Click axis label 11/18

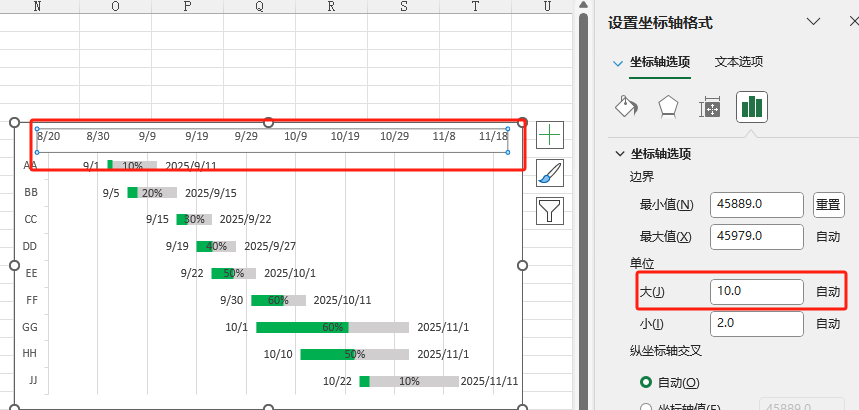493,136
